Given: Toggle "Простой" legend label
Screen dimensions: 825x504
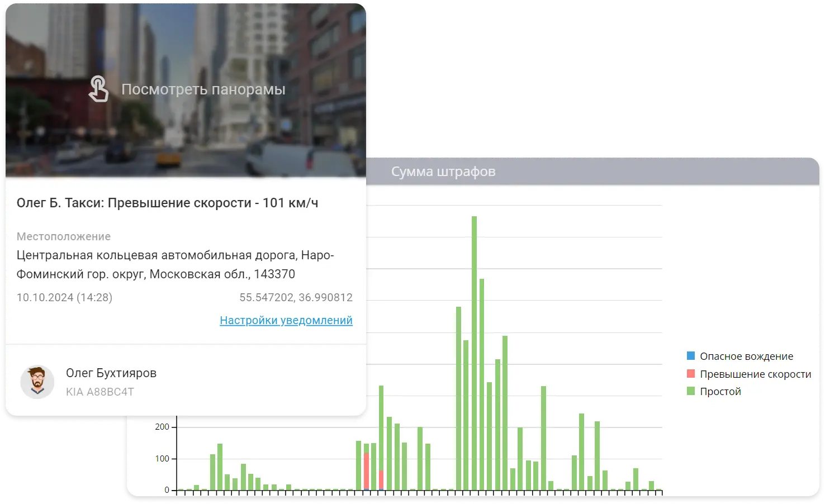Looking at the screenshot, I should (x=720, y=392).
